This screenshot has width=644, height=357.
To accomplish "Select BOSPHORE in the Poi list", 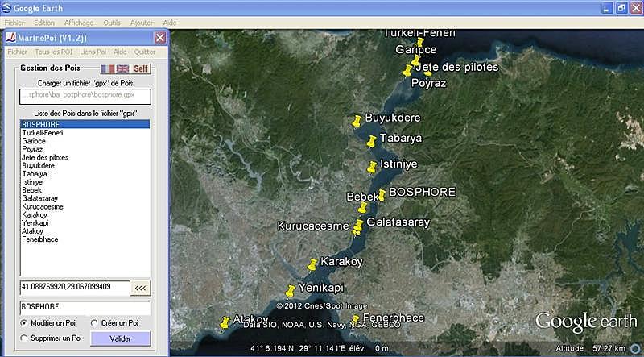I will tap(85, 125).
